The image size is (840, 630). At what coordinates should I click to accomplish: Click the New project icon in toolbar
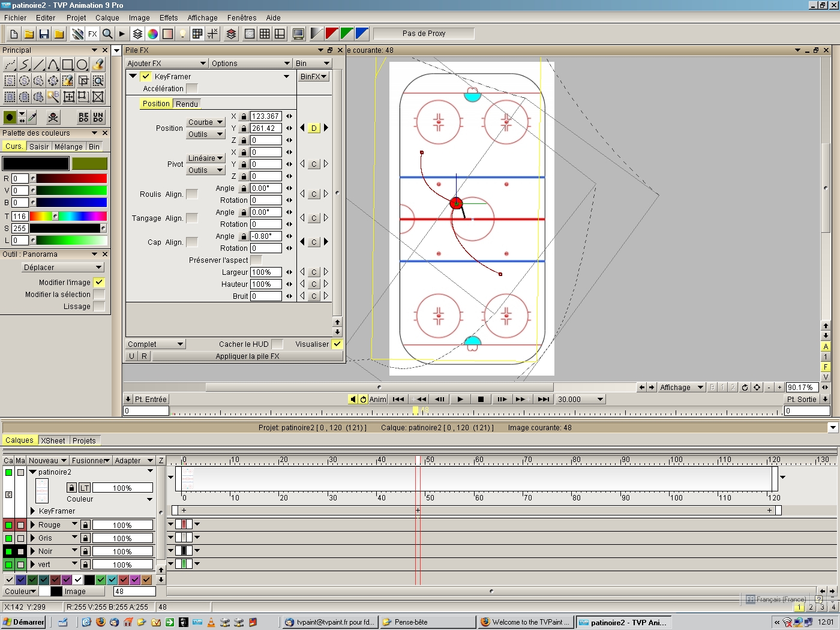[14, 34]
